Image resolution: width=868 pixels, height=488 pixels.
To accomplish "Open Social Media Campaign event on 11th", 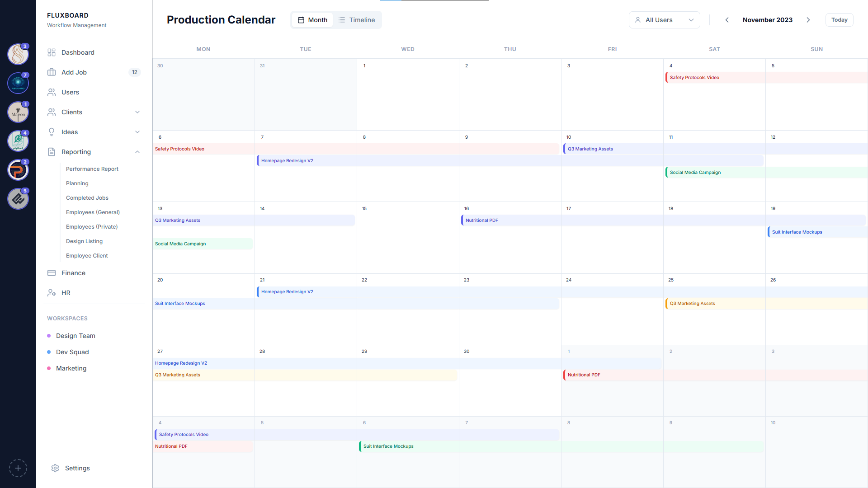I will (695, 173).
